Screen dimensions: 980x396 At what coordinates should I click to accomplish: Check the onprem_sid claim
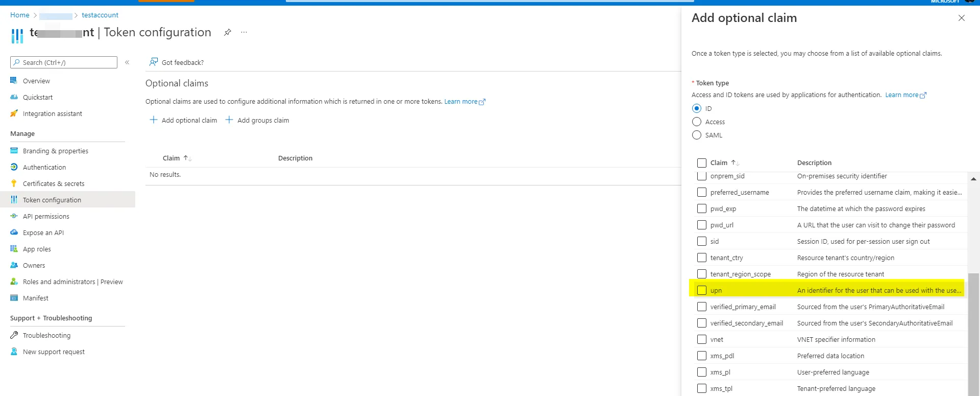702,176
